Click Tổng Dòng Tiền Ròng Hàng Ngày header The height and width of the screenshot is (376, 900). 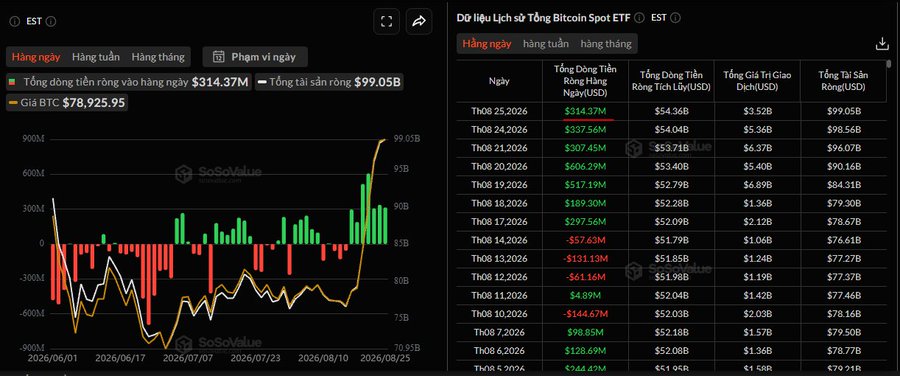click(585, 81)
